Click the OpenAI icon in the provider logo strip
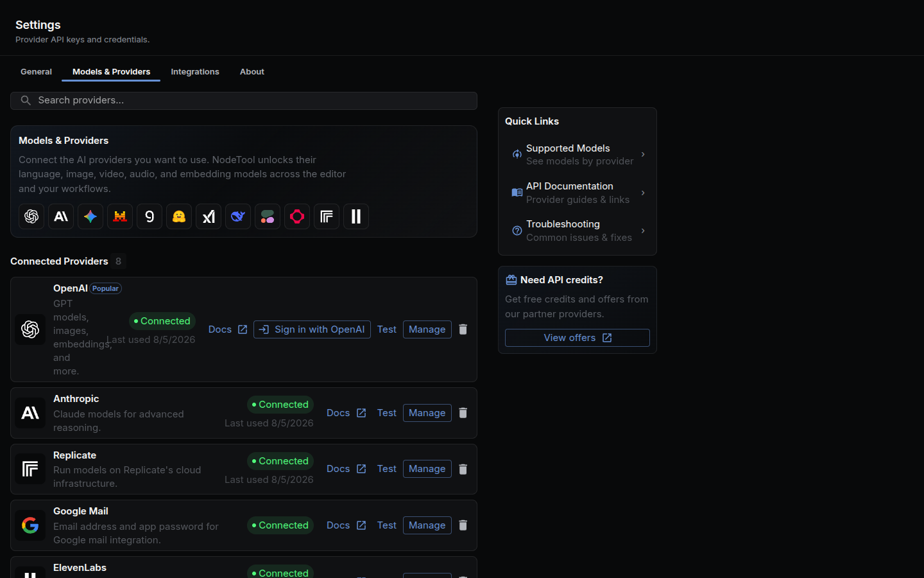 click(31, 216)
